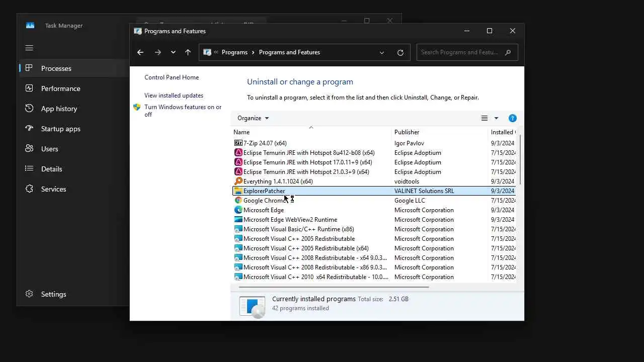This screenshot has height=362, width=644.
Task: Click Programs in the address breadcrumb
Action: pyautogui.click(x=234, y=52)
